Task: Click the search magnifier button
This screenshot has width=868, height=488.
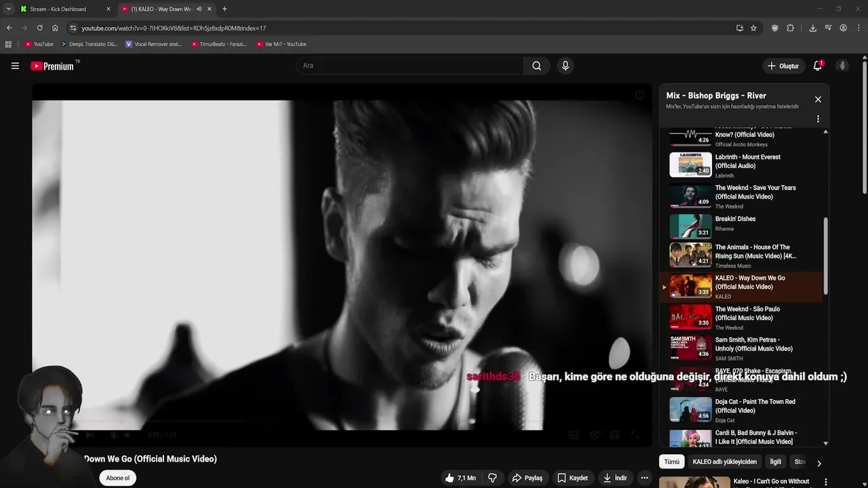Action: [x=536, y=66]
